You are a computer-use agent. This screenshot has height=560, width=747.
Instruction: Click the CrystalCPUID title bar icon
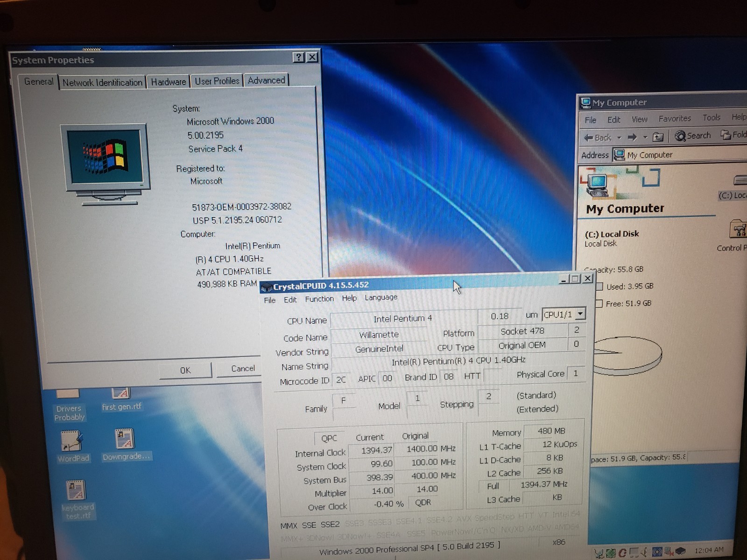click(267, 287)
